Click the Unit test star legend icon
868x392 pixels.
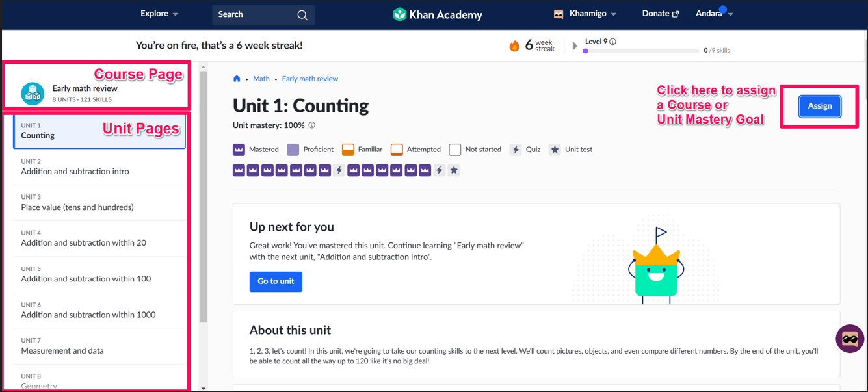click(x=555, y=150)
